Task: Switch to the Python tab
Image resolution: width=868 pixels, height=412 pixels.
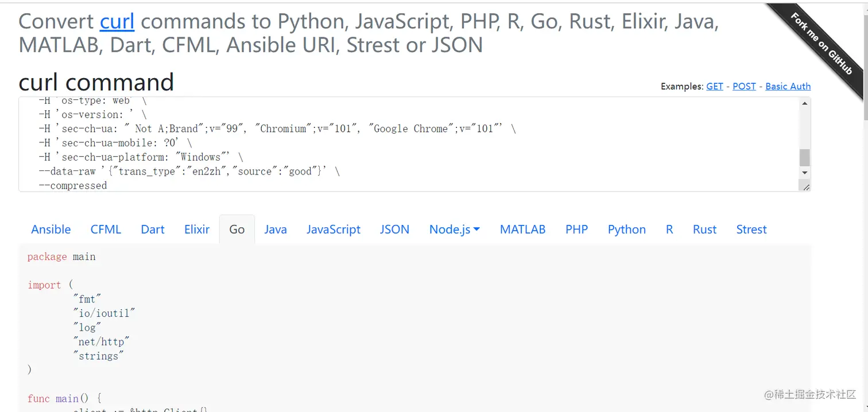Action: [x=626, y=230]
